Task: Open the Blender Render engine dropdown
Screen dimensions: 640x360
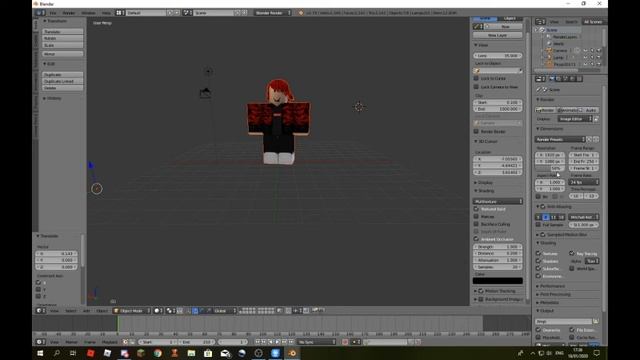Action: coord(272,13)
